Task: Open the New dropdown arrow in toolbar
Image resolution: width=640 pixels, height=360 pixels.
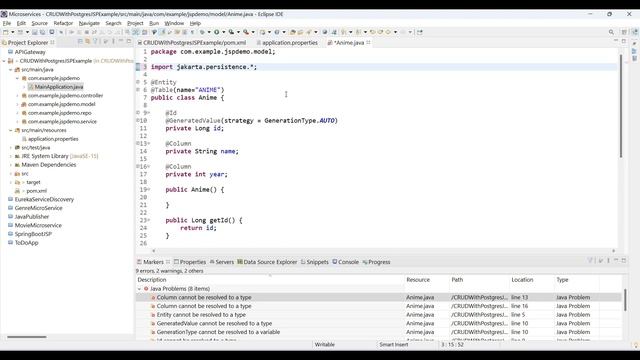Action: coord(13,32)
